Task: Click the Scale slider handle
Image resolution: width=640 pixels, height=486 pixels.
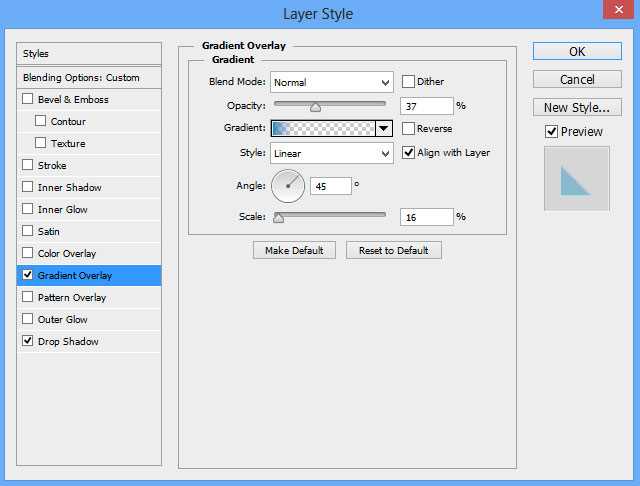Action: (278, 218)
